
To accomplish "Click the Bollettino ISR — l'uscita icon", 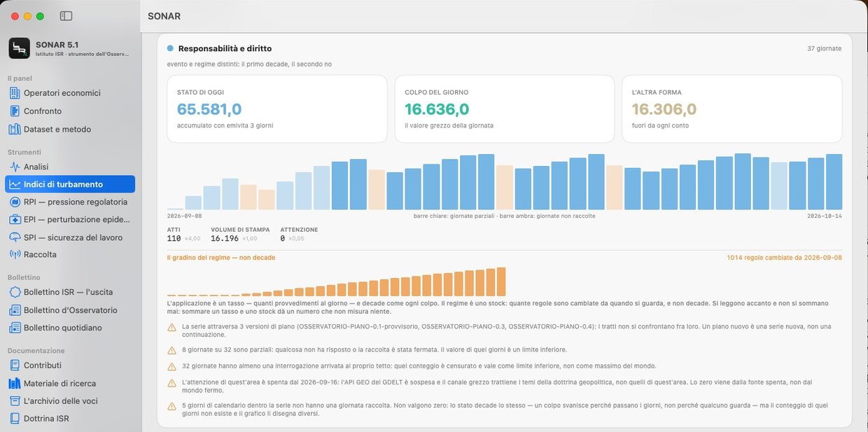I will coord(15,292).
